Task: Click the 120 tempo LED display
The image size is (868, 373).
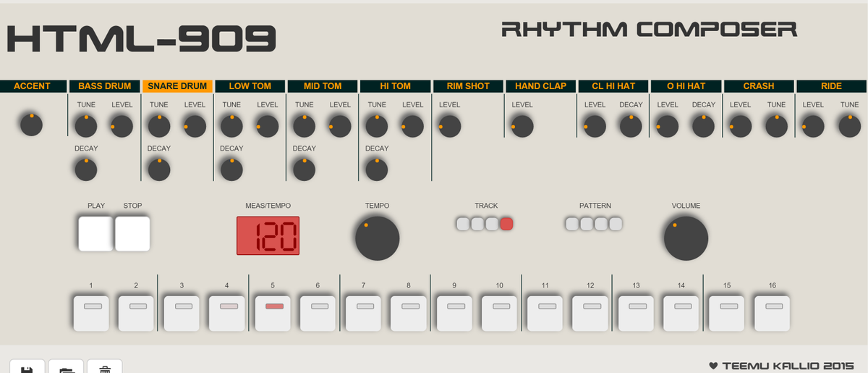Action: [x=268, y=235]
